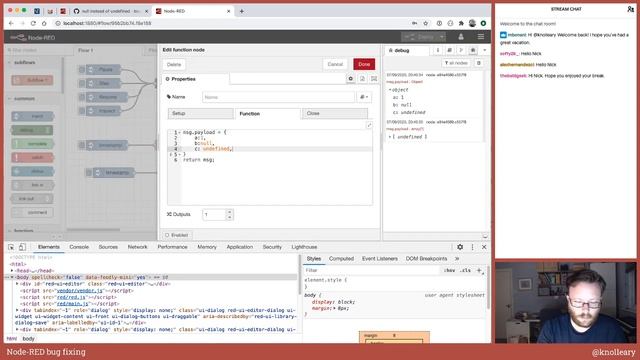The image size is (640, 360).
Task: Show more Styles pane tabs
Action: (x=457, y=258)
